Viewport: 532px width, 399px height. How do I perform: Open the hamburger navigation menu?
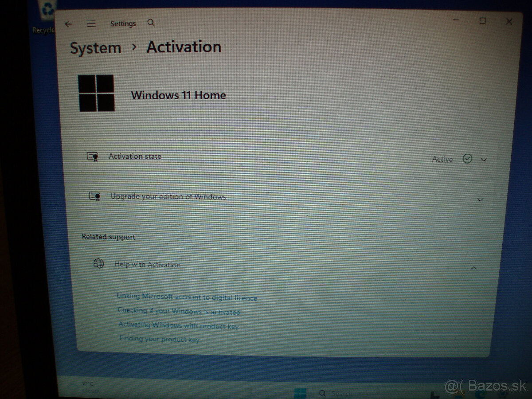(x=91, y=24)
